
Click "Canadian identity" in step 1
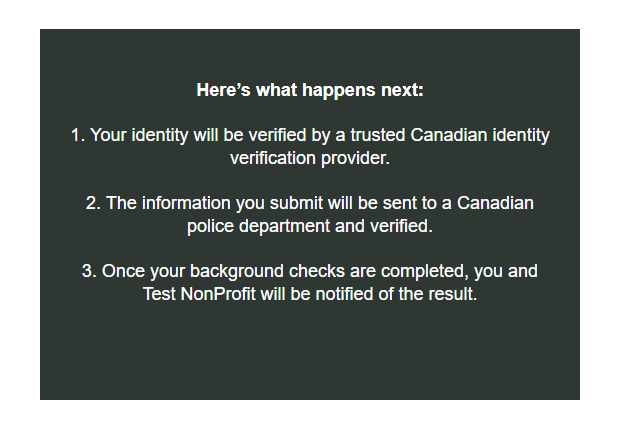(480, 136)
